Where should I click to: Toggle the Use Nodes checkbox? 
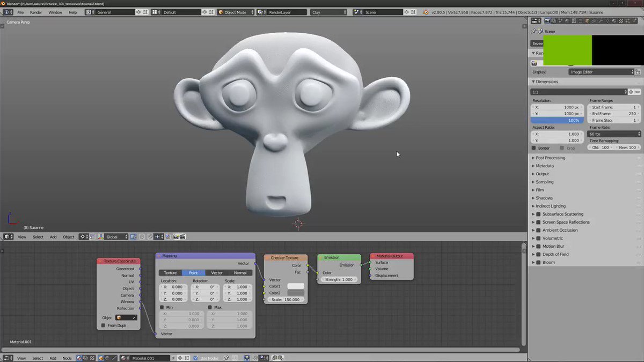196,358
